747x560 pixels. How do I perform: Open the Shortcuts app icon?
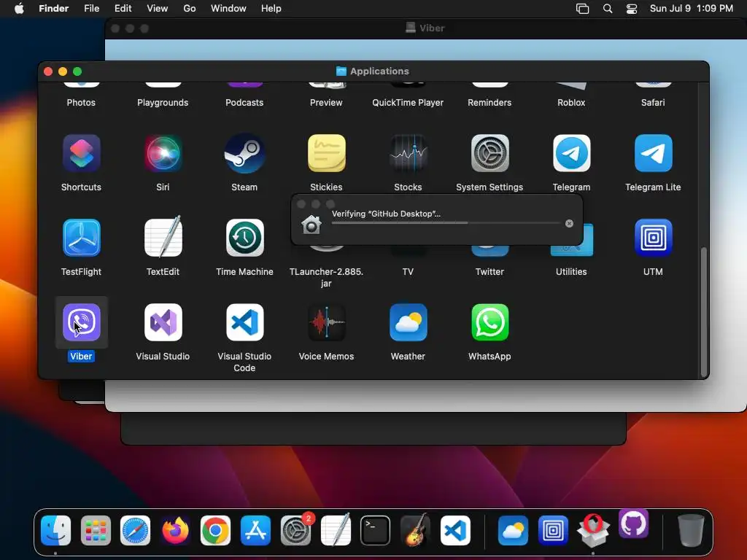pyautogui.click(x=82, y=153)
